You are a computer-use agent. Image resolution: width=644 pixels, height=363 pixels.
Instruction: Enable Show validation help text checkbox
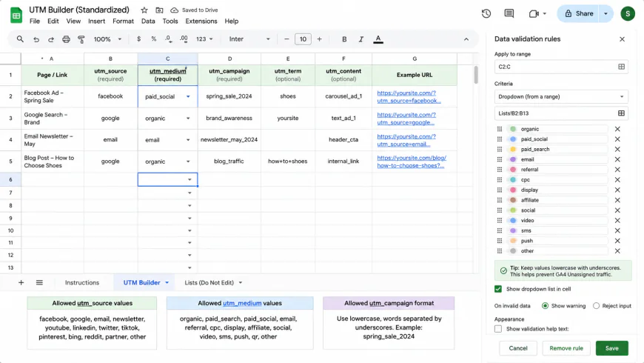coord(498,329)
